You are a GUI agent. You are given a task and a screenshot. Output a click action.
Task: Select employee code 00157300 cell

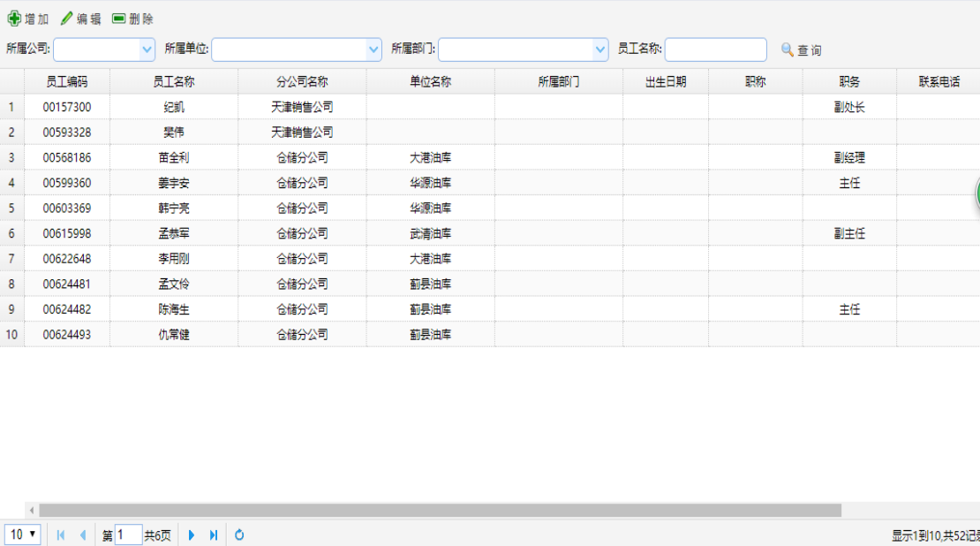point(67,107)
